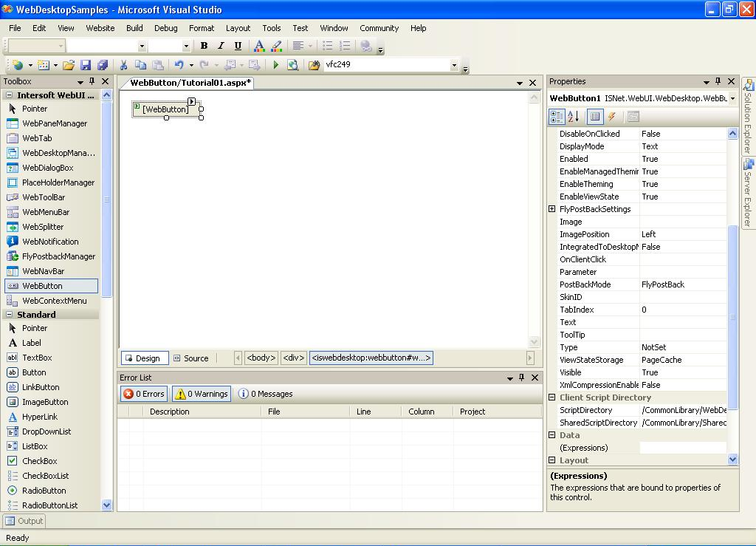
Task: Click the Save icon in toolbar
Action: [86, 65]
